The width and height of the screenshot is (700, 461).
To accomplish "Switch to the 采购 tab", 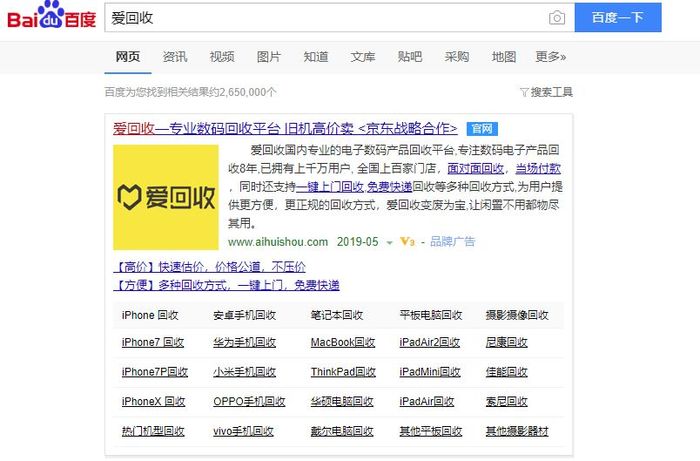I will click(457, 57).
